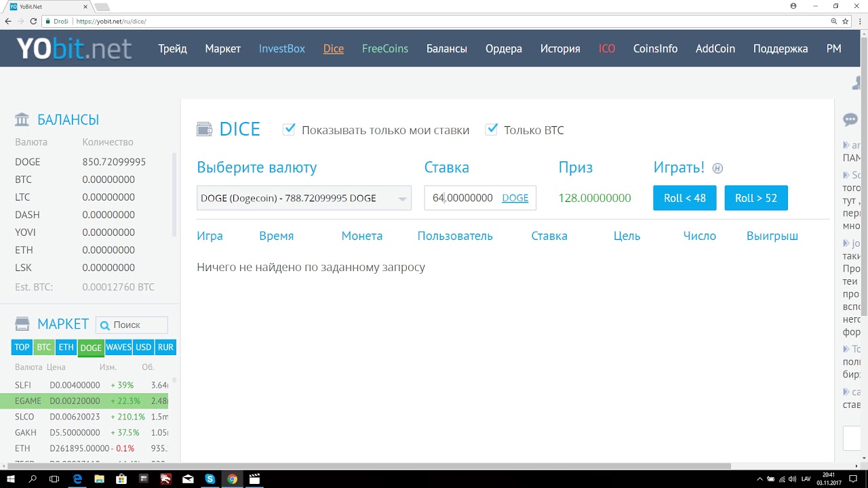The image size is (868, 488).
Task: Click the Маркет storefront icon
Action: point(22,324)
